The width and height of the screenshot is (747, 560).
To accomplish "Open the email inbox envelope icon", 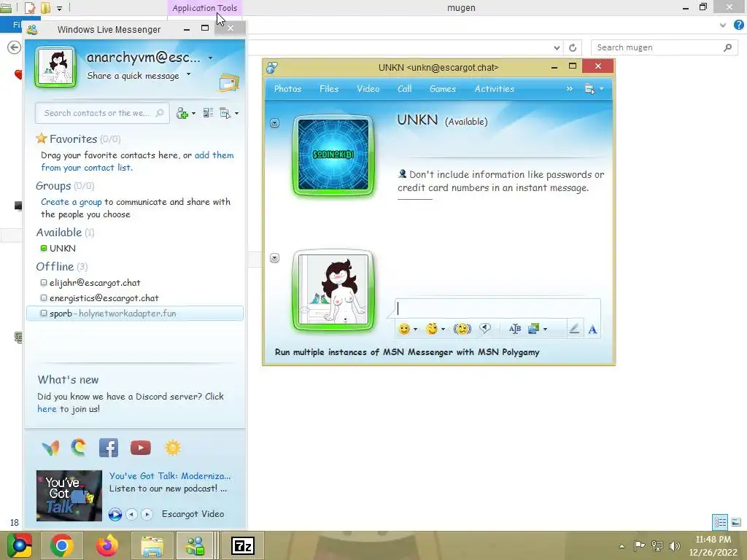I will click(229, 83).
